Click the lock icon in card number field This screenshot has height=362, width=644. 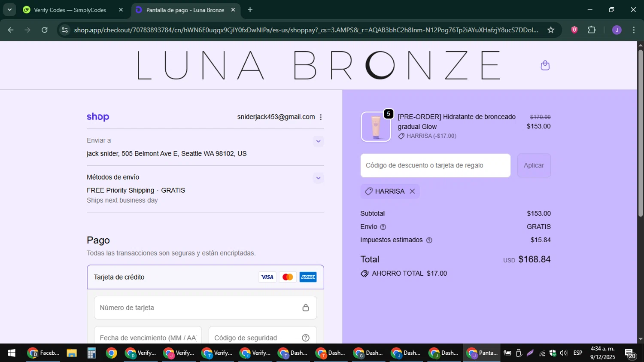(x=306, y=307)
